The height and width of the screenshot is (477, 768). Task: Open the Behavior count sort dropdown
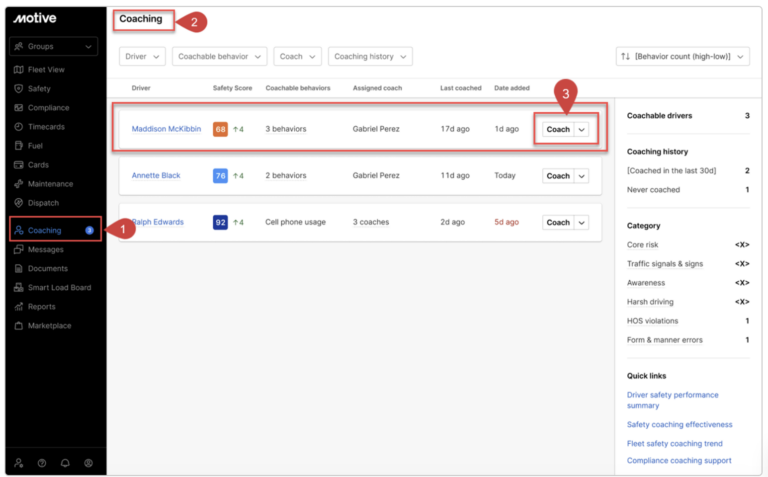tap(683, 57)
